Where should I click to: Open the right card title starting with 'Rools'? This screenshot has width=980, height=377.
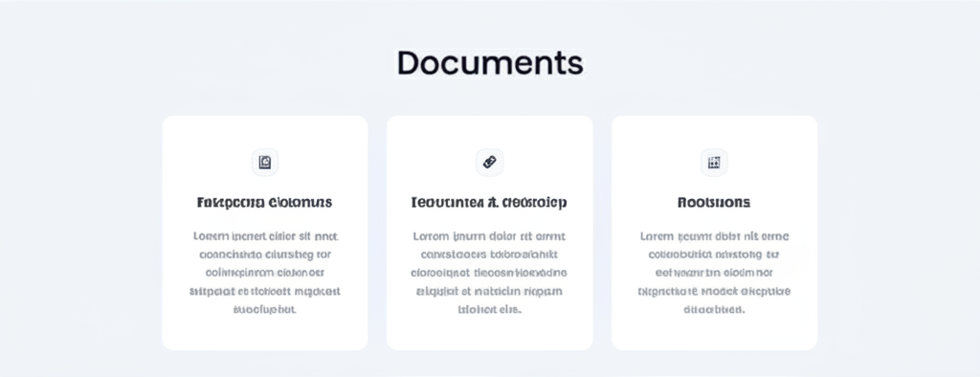pos(714,203)
